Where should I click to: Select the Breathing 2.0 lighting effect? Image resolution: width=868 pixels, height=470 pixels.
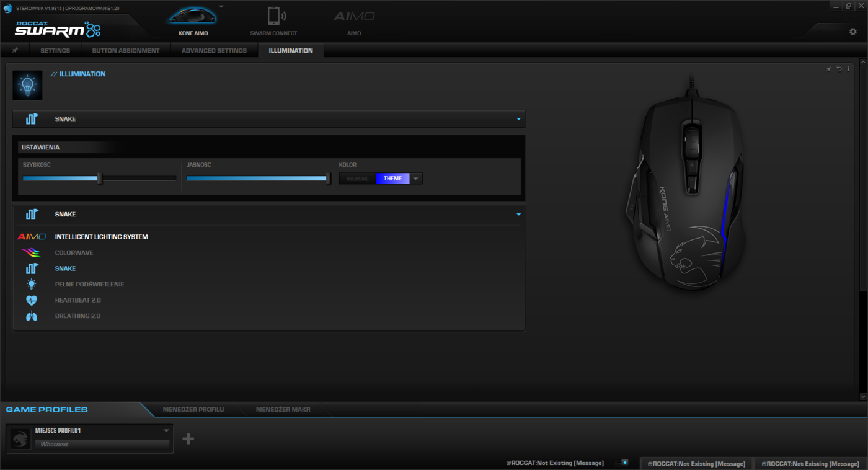pos(77,316)
